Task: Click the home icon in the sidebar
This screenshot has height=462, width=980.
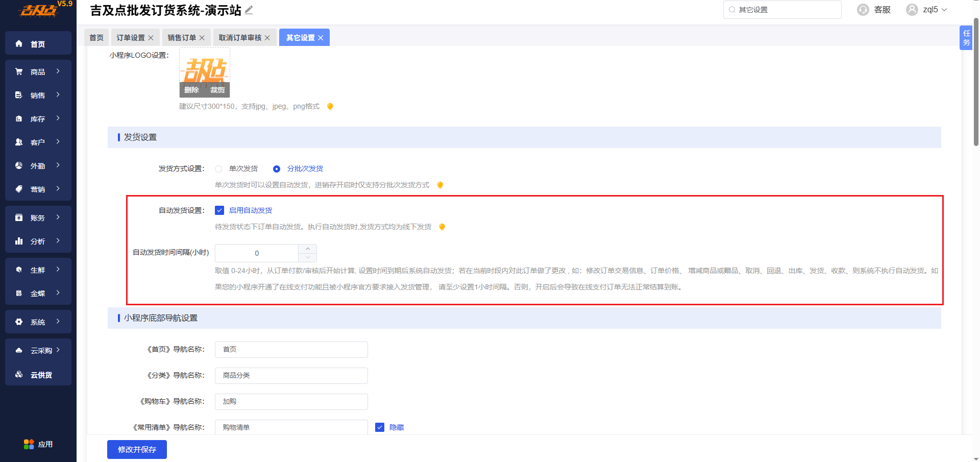Action: tap(19, 44)
